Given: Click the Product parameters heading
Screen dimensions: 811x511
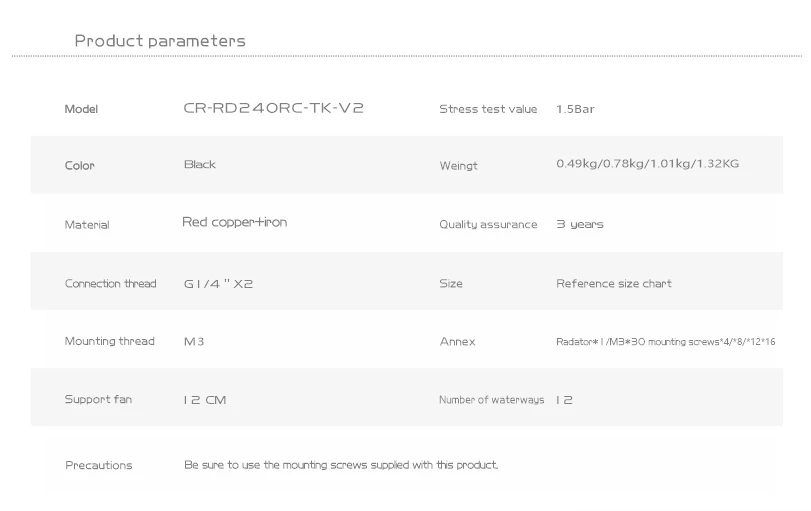Looking at the screenshot, I should coord(160,41).
